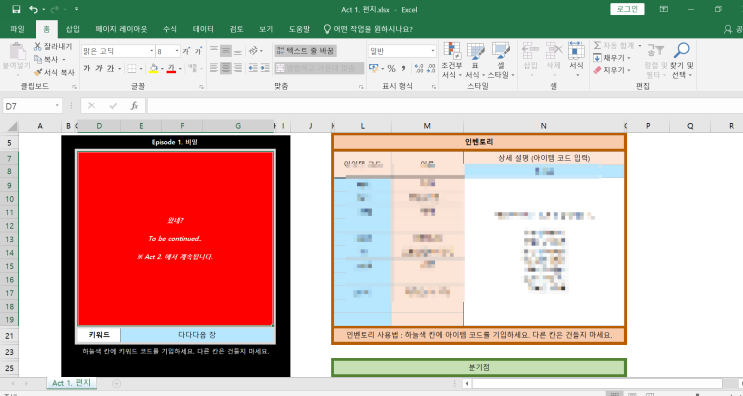Align text right
This screenshot has width=743, height=396.
238,68
